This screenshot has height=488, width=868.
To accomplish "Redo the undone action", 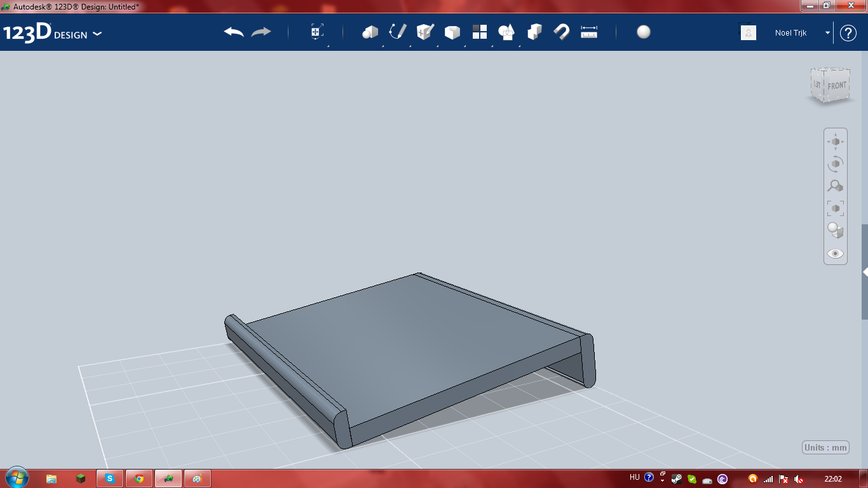I will [261, 32].
